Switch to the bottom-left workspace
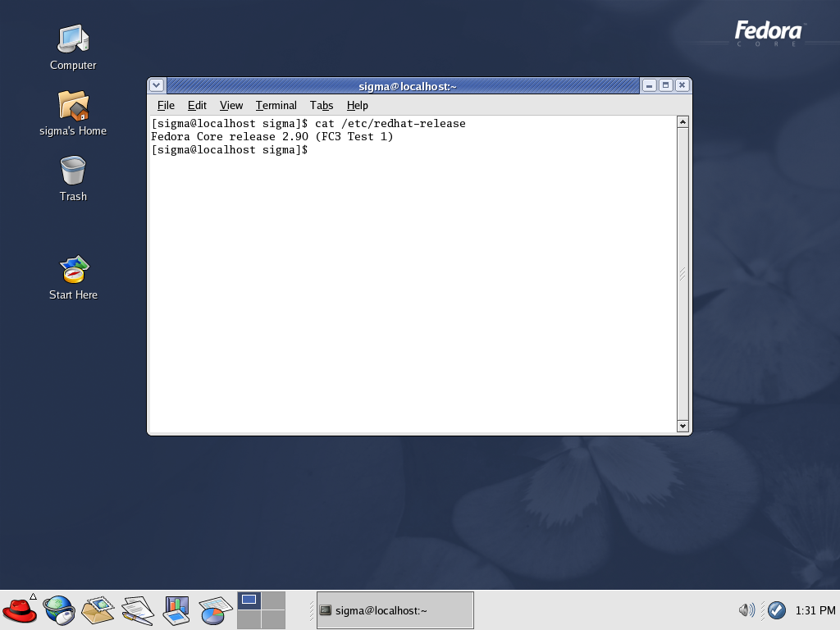Screen dimensions: 840x630 click(249, 619)
